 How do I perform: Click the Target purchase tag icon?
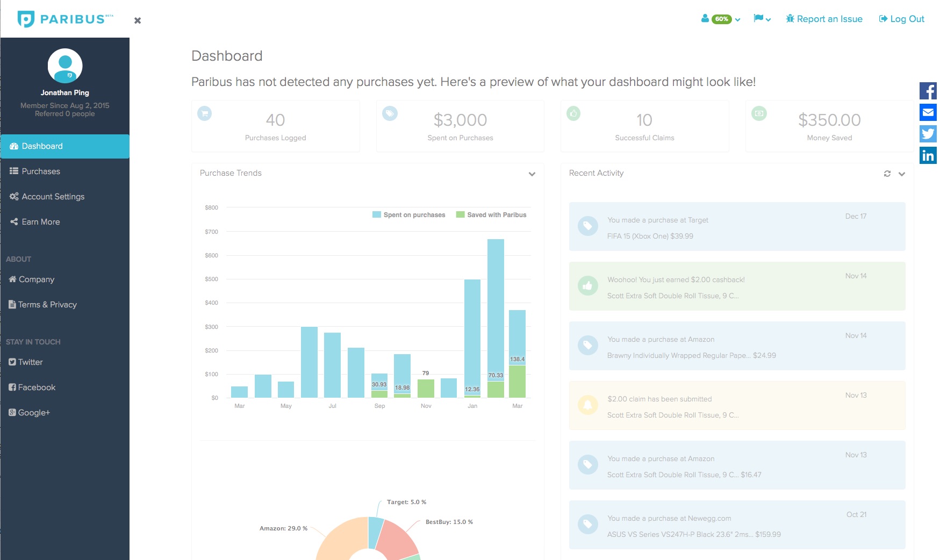(x=588, y=226)
